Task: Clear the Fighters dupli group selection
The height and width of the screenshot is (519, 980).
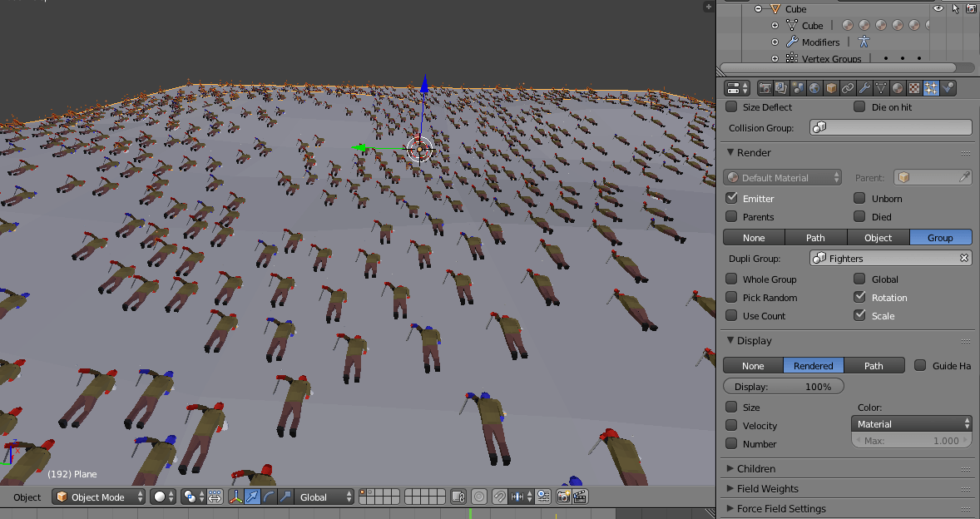Action: (x=963, y=258)
